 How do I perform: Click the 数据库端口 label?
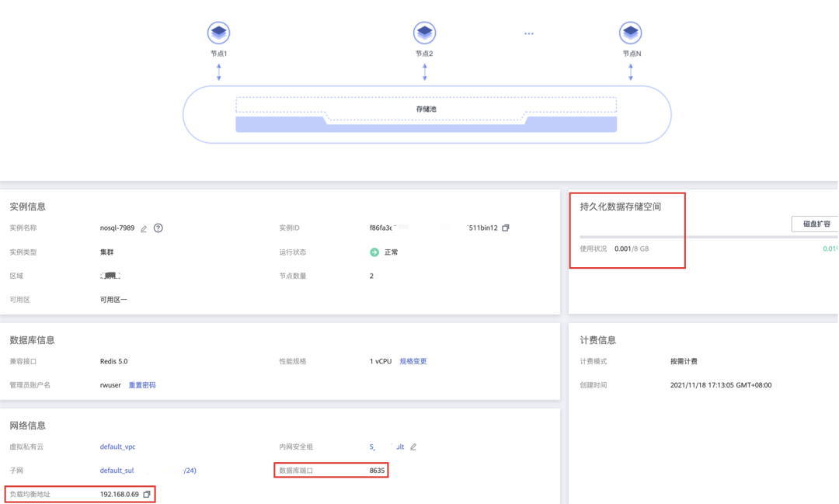(296, 471)
